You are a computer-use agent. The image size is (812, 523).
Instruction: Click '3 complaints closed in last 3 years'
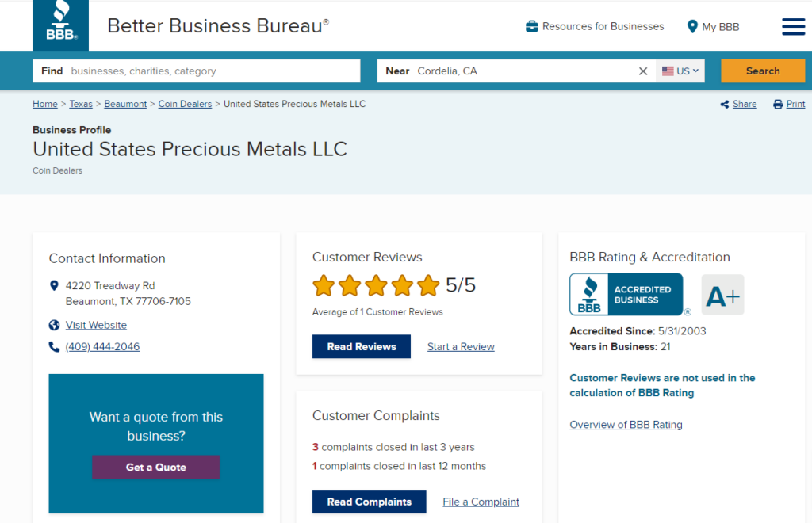pos(393,447)
